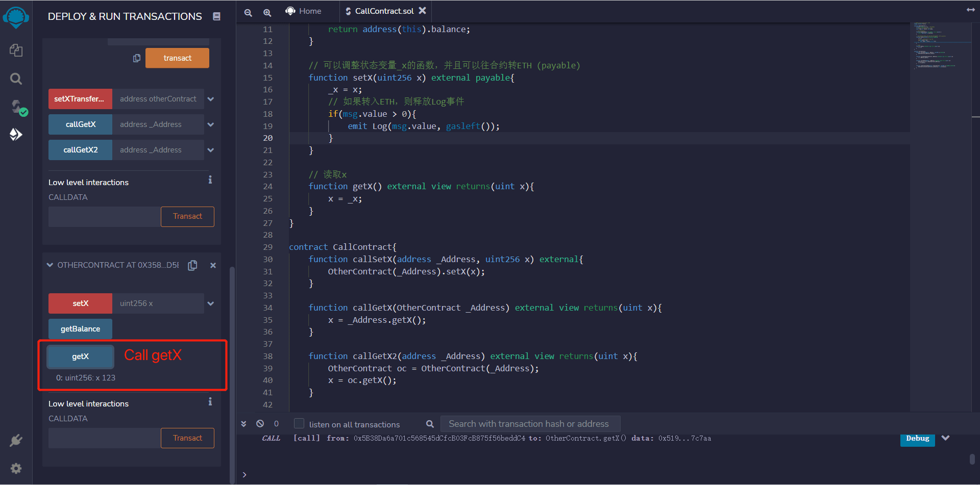Expand the setX uint256 parameters
The width and height of the screenshot is (980, 485).
[x=211, y=303]
